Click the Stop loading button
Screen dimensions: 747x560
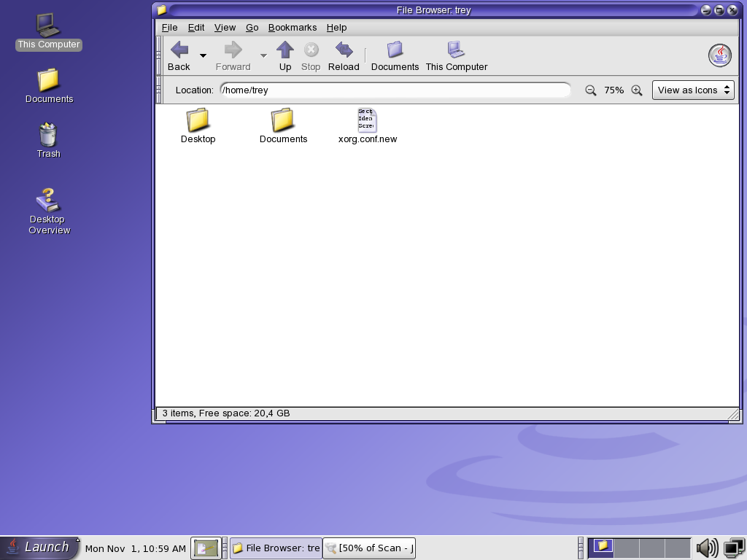tap(311, 56)
